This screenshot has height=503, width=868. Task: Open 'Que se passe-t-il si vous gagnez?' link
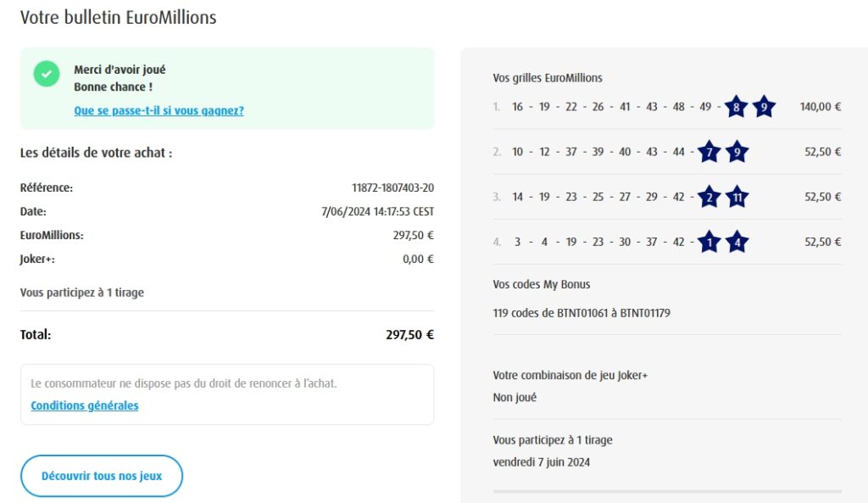pos(159,110)
